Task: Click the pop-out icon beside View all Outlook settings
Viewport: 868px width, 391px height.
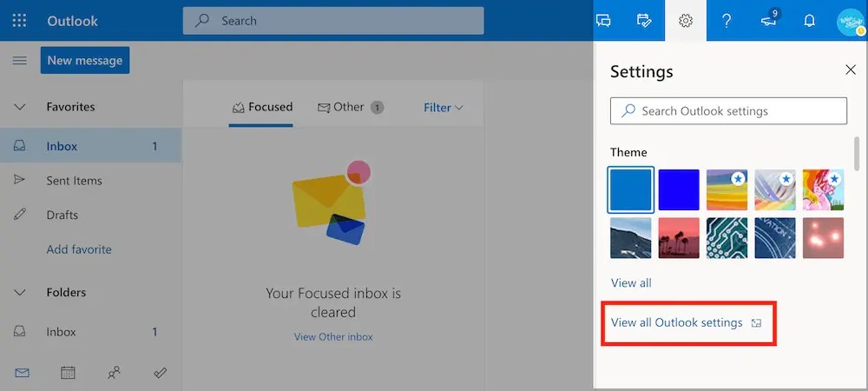Action: (756, 323)
